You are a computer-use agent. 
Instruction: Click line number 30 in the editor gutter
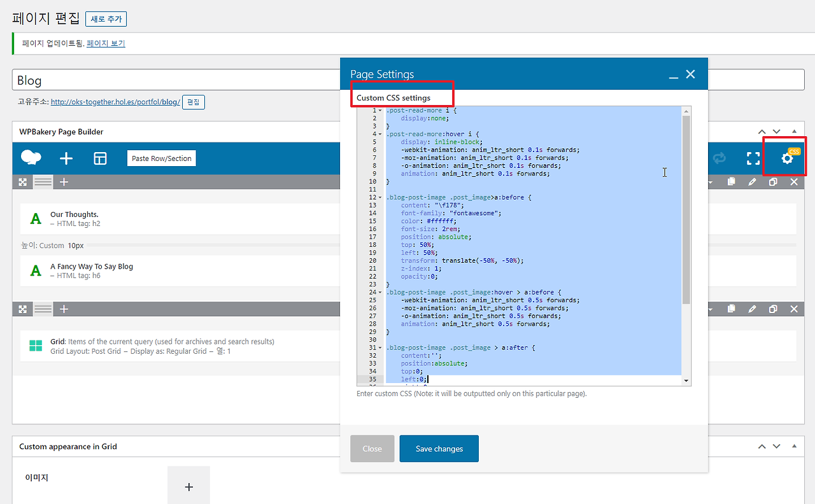coord(372,340)
